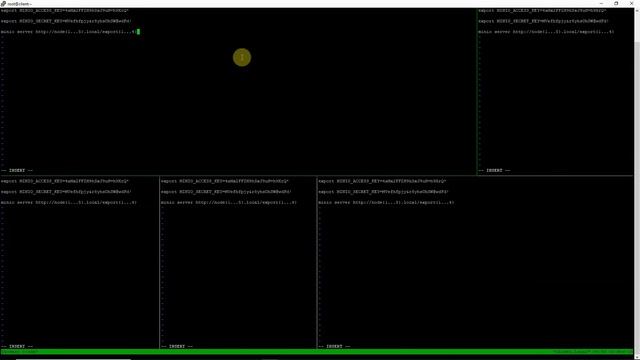Click minio server command in bottom-middle pane
This screenshot has height=360, width=640.
pyautogui.click(x=229, y=202)
